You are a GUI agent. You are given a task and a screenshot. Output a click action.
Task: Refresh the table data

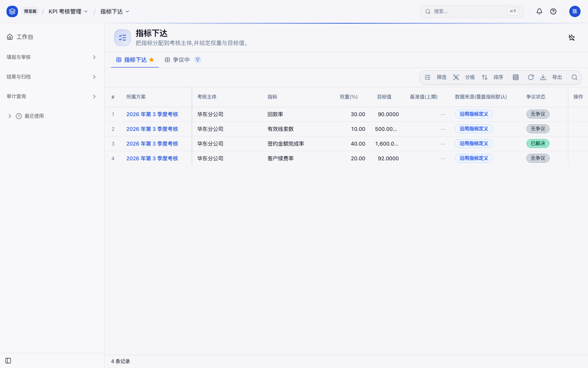[531, 77]
